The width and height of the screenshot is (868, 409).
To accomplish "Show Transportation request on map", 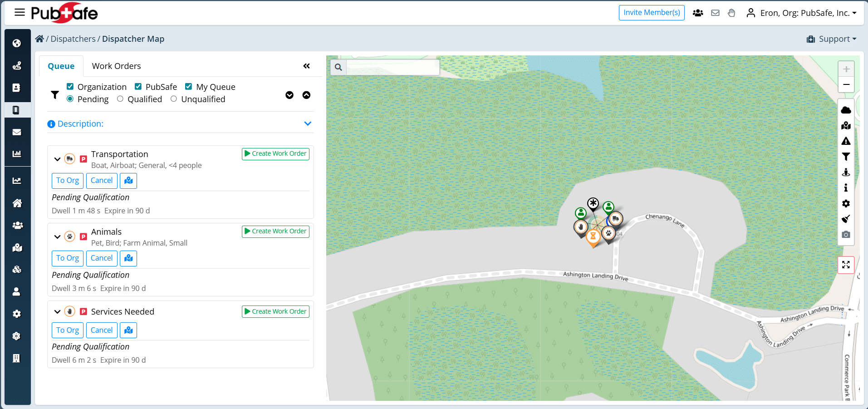I will (x=128, y=181).
